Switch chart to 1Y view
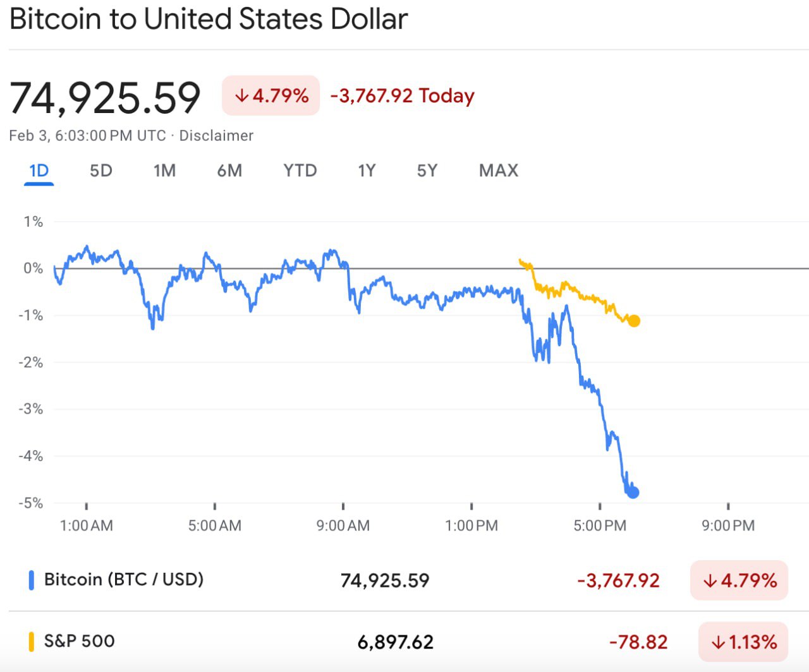This screenshot has height=672, width=809. point(367,171)
